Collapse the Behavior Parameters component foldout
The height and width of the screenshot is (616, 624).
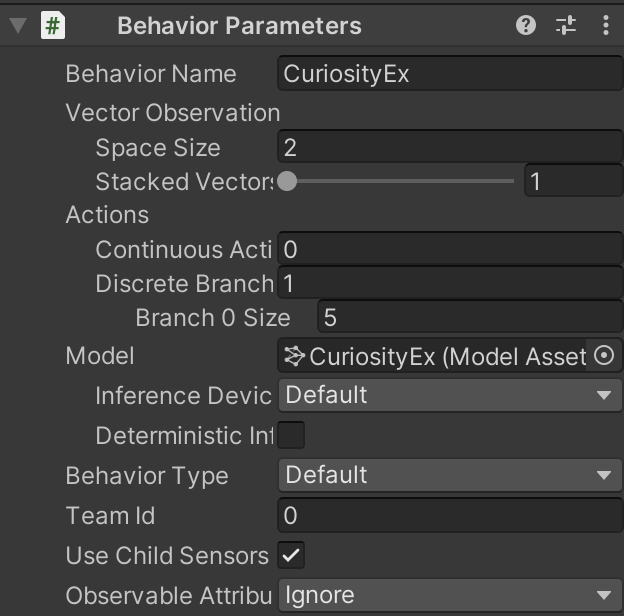coord(17,26)
